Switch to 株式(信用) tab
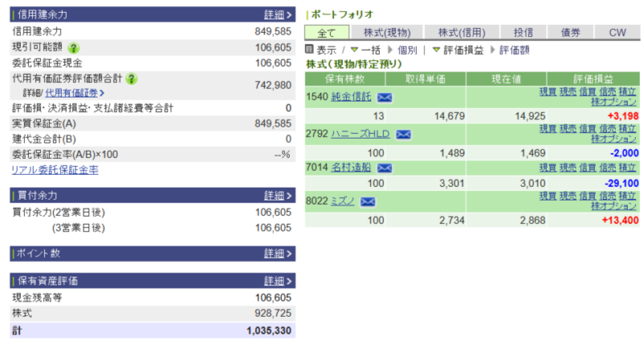Screen dimensions: 644x345 click(461, 32)
